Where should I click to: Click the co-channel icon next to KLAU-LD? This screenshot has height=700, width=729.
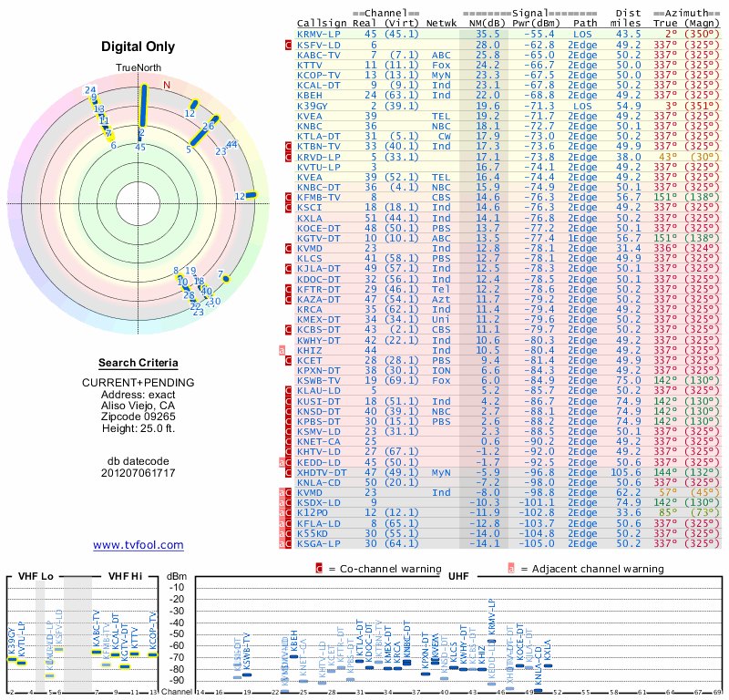(288, 391)
